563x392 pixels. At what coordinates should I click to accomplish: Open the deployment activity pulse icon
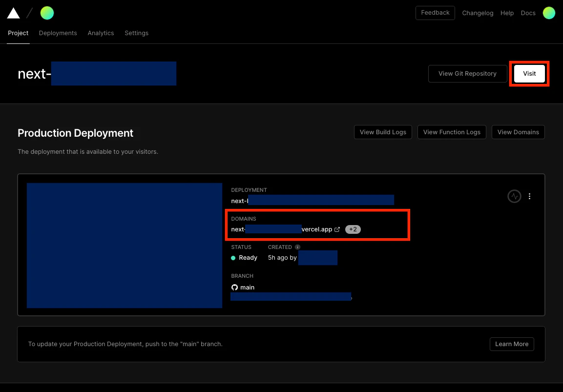(514, 196)
